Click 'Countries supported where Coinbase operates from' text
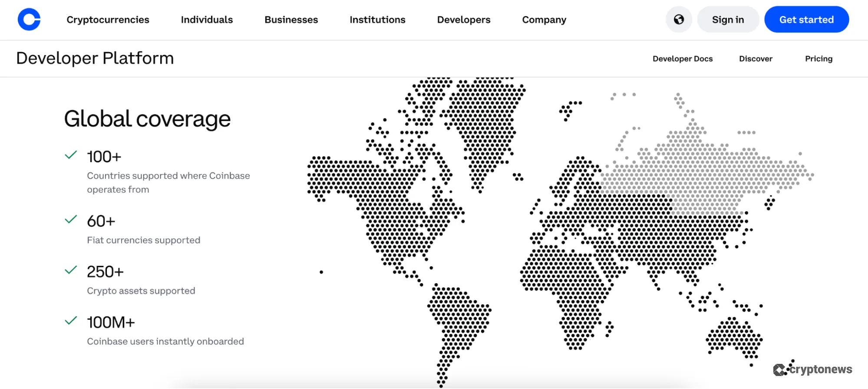This screenshot has width=868, height=389. click(168, 183)
